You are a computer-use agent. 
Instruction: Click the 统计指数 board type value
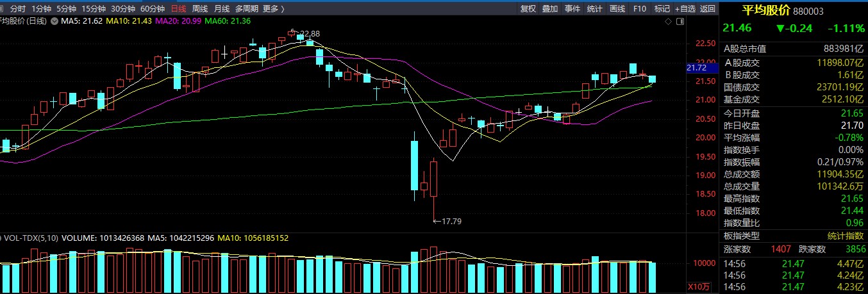click(846, 236)
